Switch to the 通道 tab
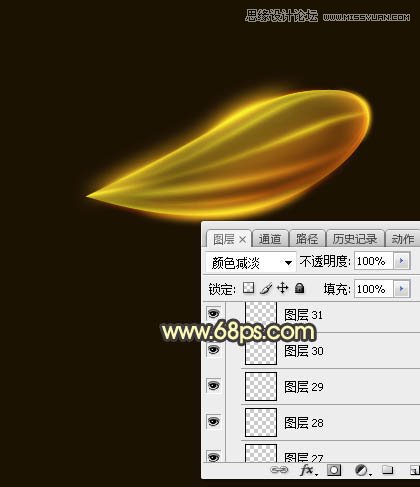The height and width of the screenshot is (487, 420). (270, 239)
